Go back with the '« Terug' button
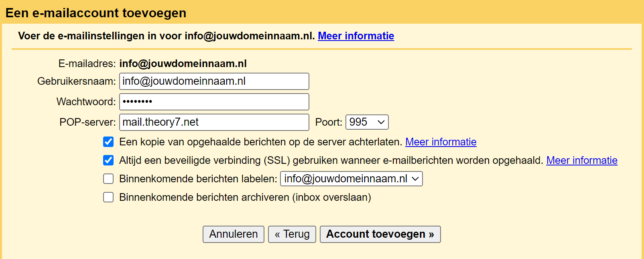This screenshot has width=644, height=259. point(292,234)
